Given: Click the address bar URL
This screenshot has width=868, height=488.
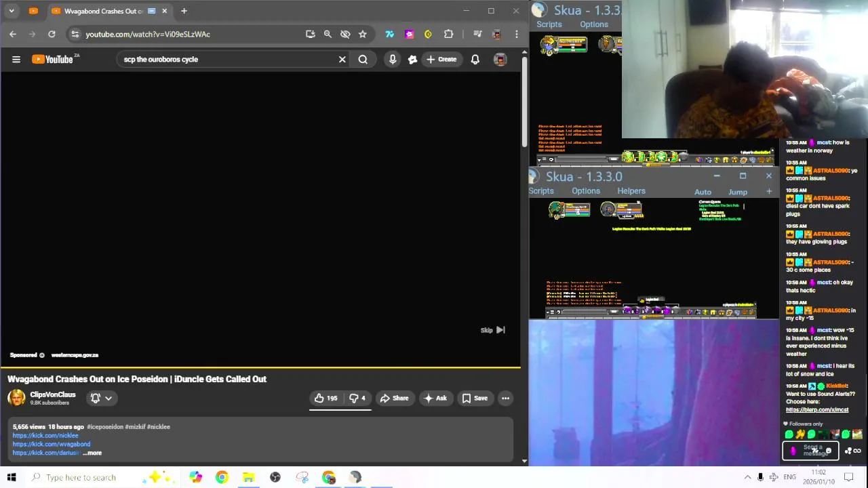Looking at the screenshot, I should 148,34.
